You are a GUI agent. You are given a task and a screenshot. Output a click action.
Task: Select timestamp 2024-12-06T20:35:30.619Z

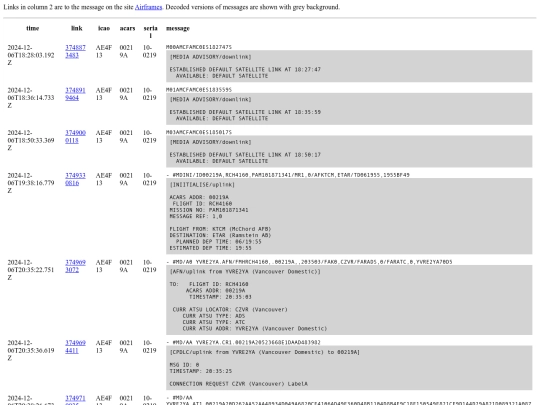click(31, 350)
